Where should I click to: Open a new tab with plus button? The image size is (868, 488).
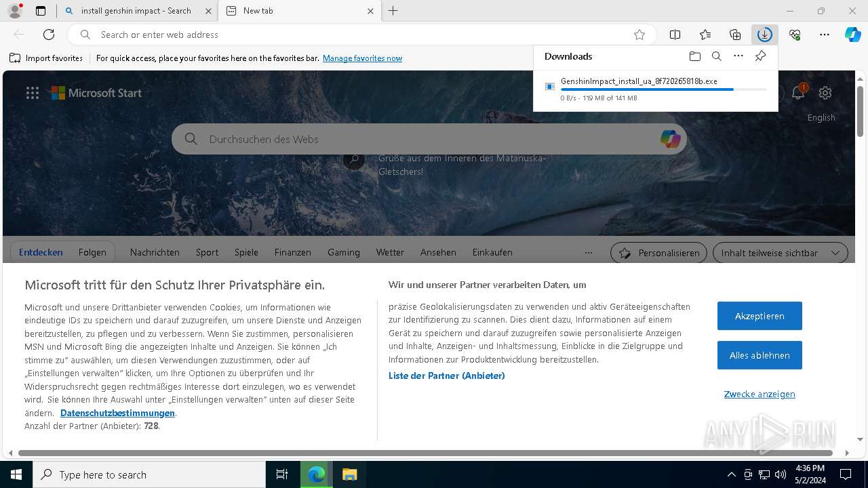pyautogui.click(x=393, y=11)
